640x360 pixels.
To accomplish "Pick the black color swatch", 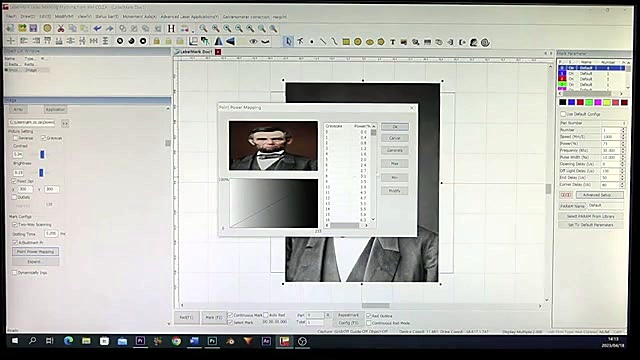I will (x=563, y=102).
